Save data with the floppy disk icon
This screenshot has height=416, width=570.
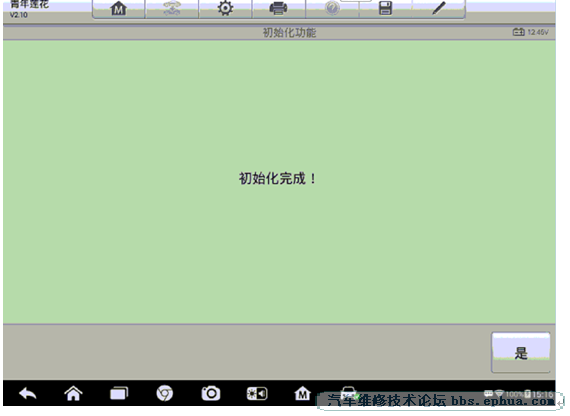click(385, 9)
